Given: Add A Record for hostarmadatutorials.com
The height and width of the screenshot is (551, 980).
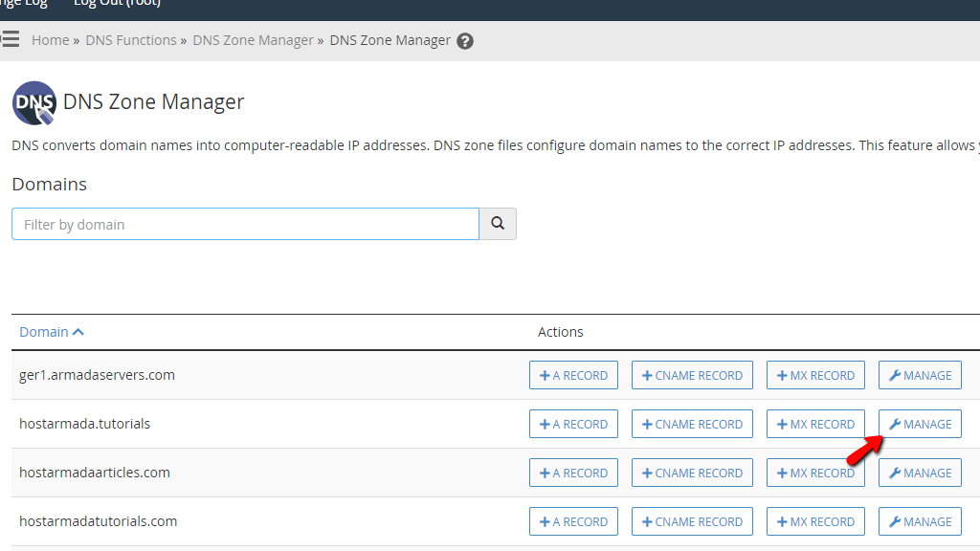Looking at the screenshot, I should click(x=573, y=521).
